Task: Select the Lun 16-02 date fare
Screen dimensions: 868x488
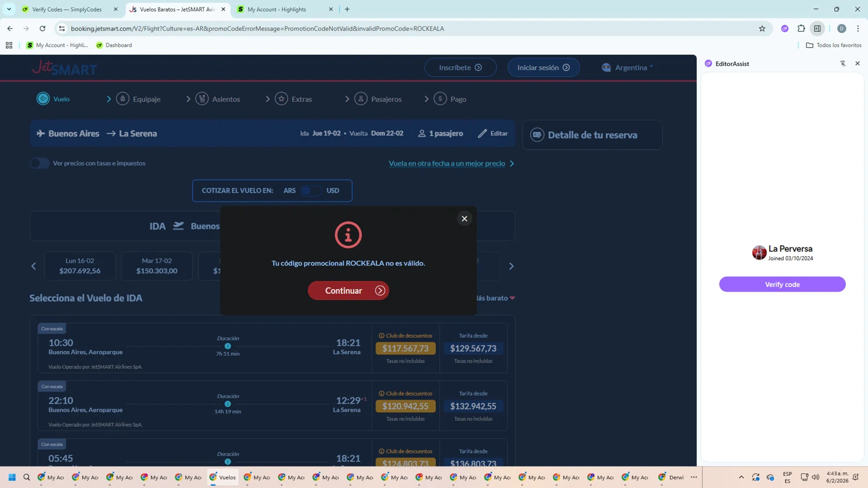Action: click(80, 266)
